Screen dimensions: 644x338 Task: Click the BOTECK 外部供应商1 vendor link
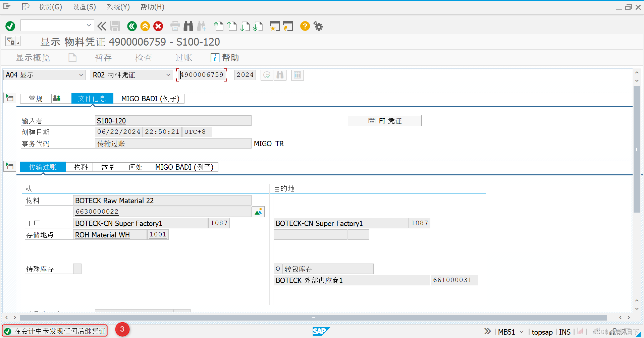(309, 280)
